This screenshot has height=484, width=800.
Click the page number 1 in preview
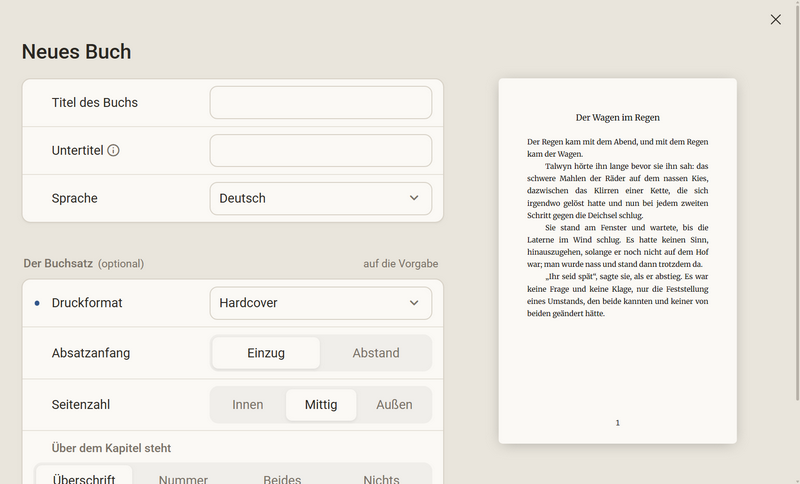coord(617,423)
